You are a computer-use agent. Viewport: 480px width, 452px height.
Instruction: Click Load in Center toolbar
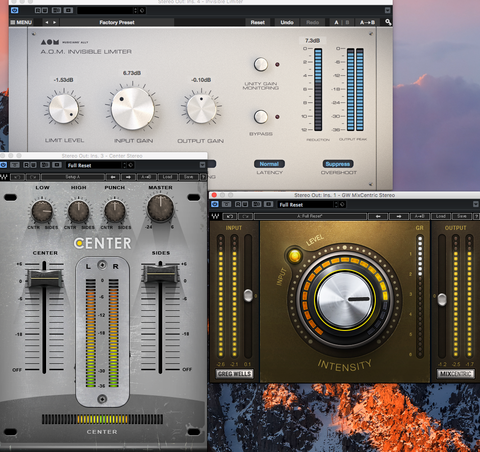pos(167,177)
